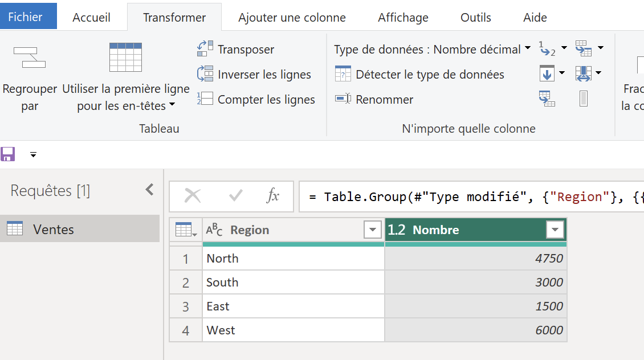Select the Ventes query
Image resolution: width=644 pixels, height=360 pixels.
coord(80,228)
